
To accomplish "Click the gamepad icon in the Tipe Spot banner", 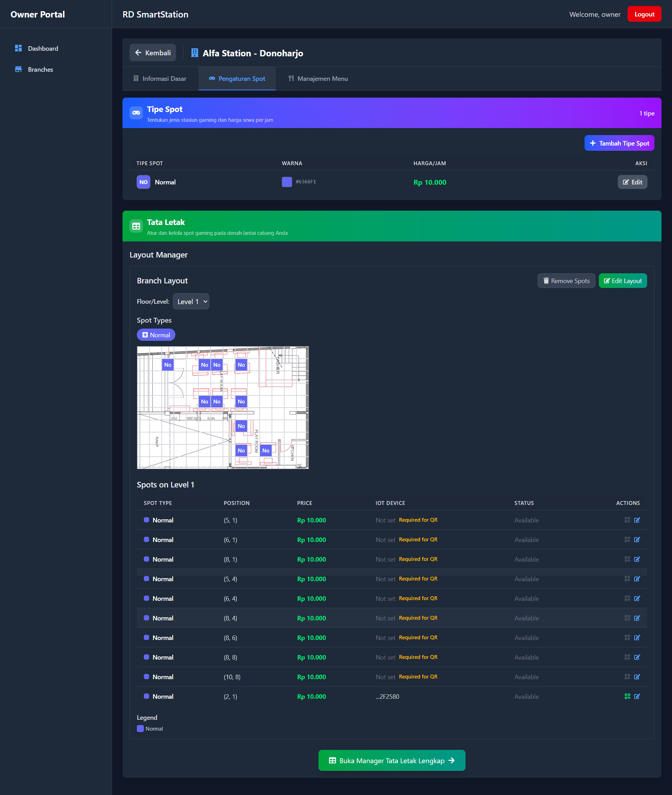I will coord(136,113).
